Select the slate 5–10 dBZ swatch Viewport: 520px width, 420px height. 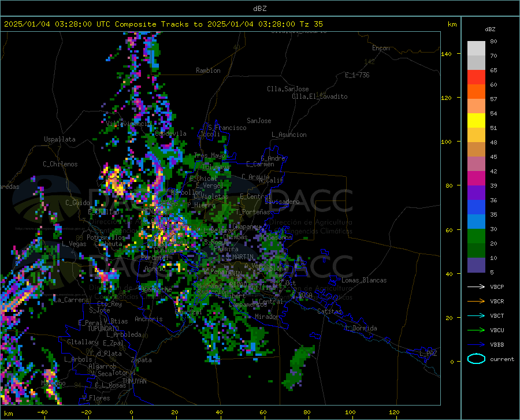pos(476,265)
